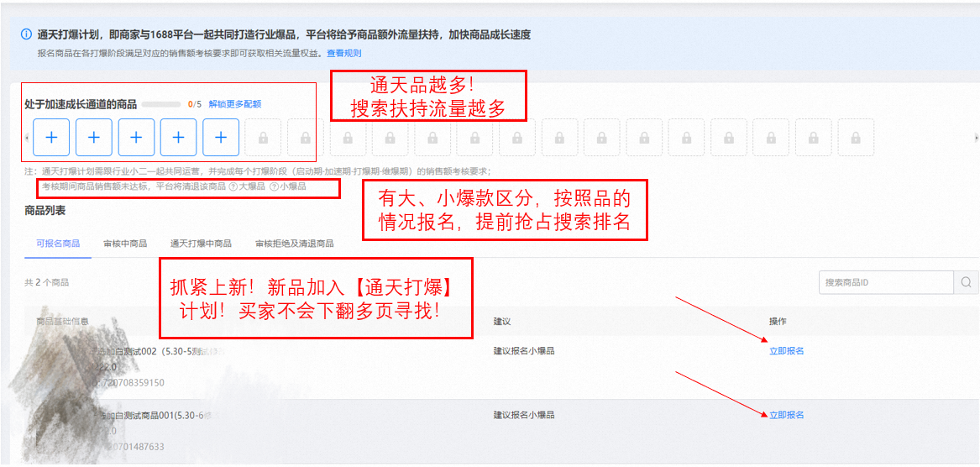
Task: Click the first locked slot padlock icon
Action: pos(263,137)
